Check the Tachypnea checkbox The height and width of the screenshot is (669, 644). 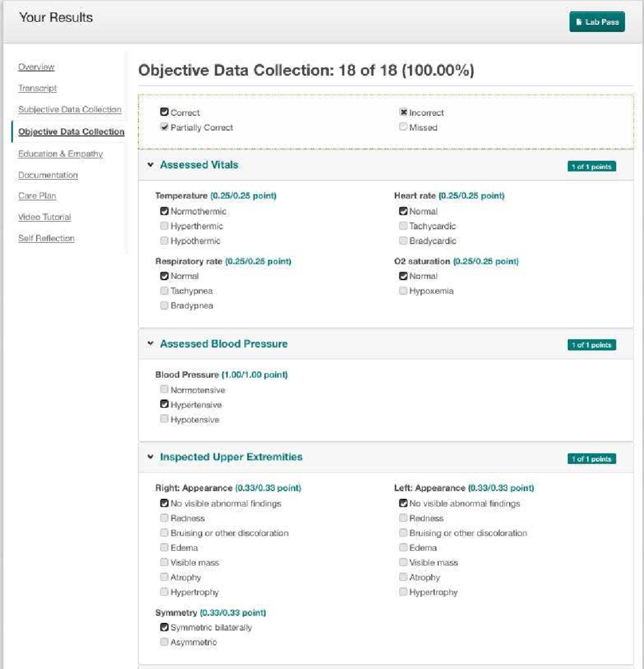coord(164,291)
